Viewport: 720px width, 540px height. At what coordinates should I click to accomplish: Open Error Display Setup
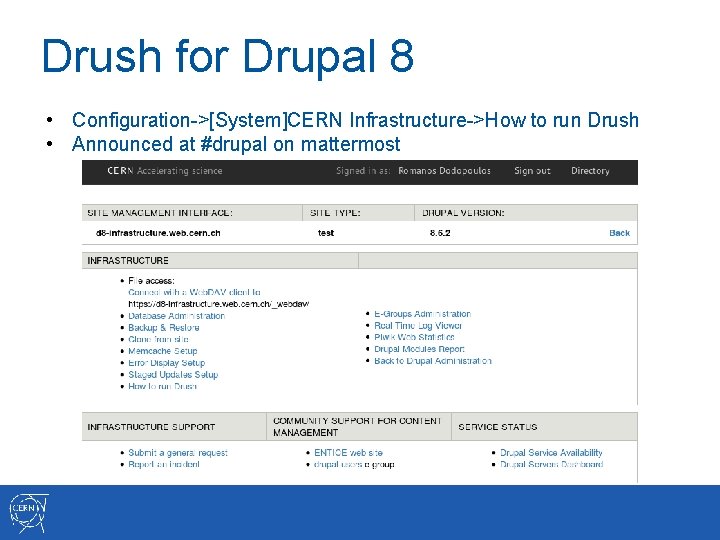[166, 363]
